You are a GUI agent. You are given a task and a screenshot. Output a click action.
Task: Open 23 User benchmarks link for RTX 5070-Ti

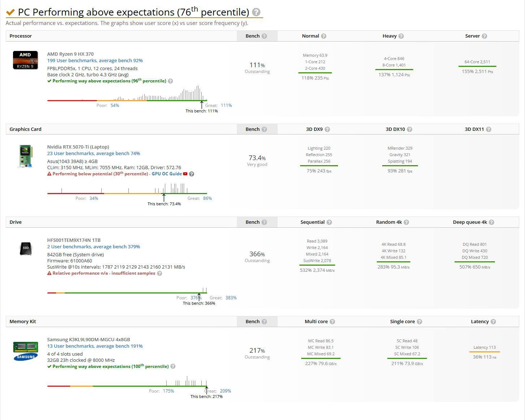[x=93, y=154]
